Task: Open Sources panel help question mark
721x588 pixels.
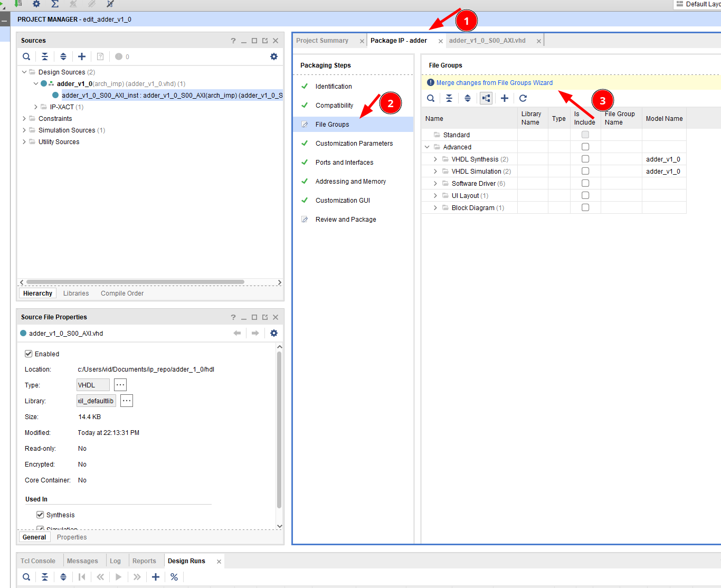Action: (x=233, y=41)
